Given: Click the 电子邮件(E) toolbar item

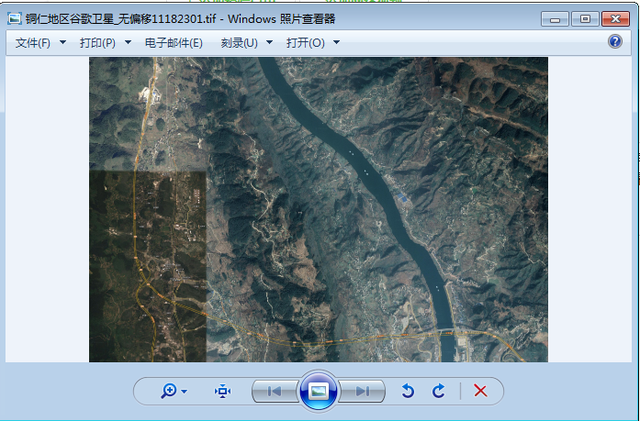Looking at the screenshot, I should click(174, 42).
